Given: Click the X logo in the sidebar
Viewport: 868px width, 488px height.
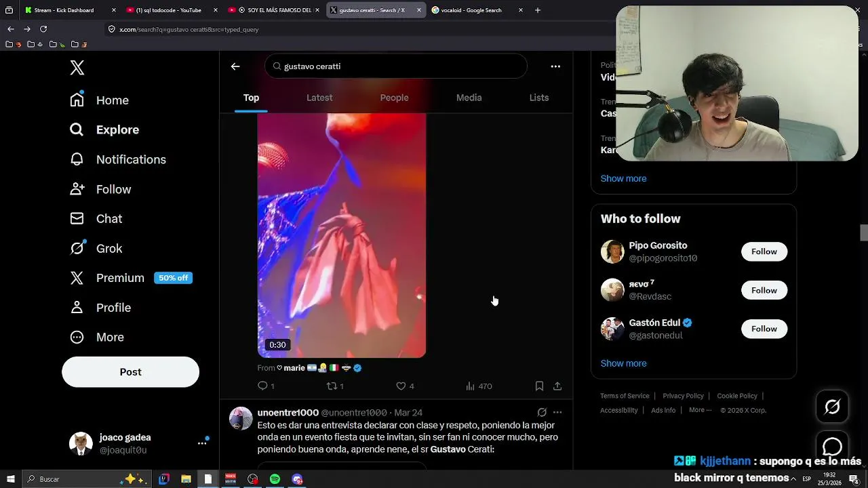Looking at the screenshot, I should 77,68.
